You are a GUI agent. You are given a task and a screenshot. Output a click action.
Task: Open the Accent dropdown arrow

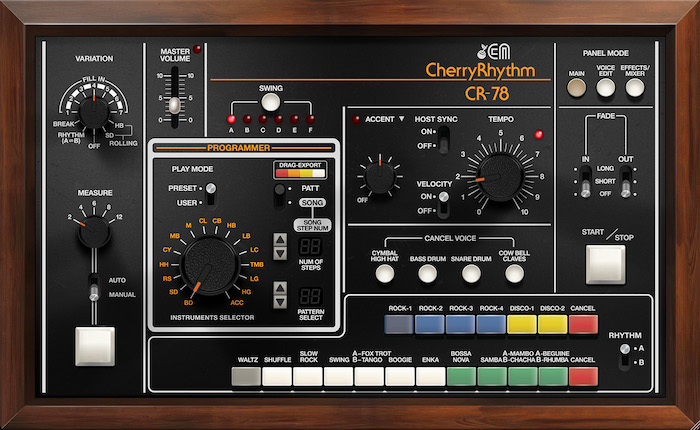tap(401, 120)
